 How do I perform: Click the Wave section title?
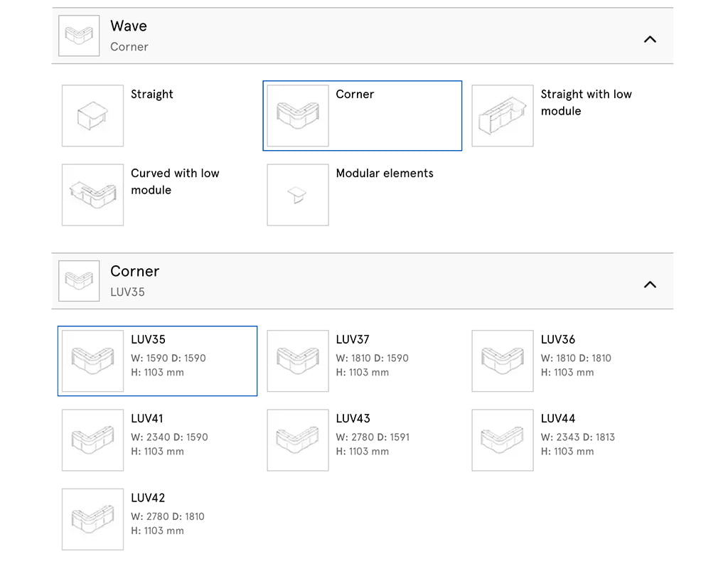[129, 26]
